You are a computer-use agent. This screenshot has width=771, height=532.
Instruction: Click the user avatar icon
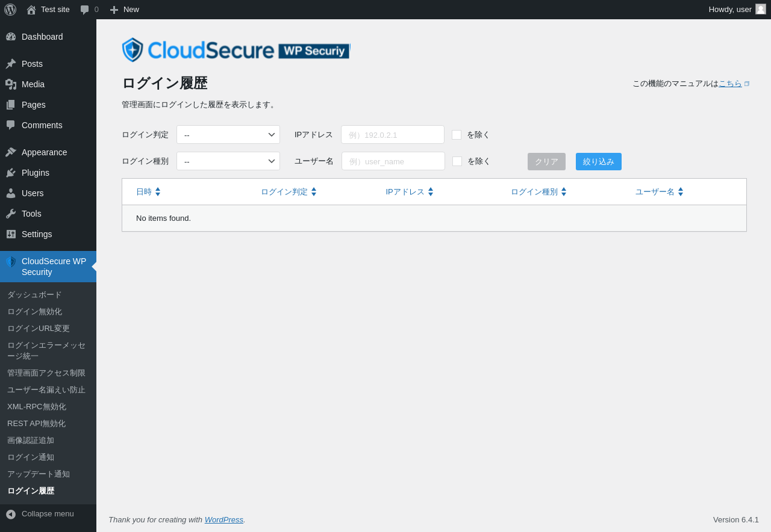[761, 9]
